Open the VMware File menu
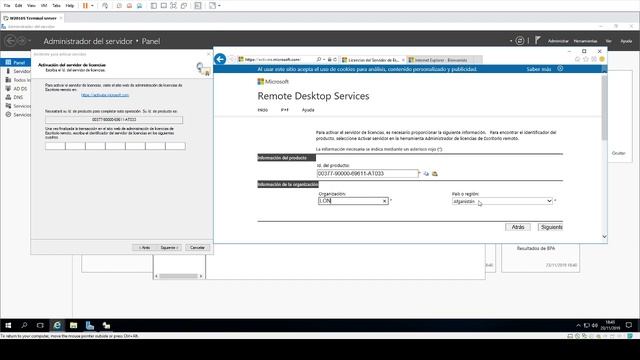 [x=7, y=6]
